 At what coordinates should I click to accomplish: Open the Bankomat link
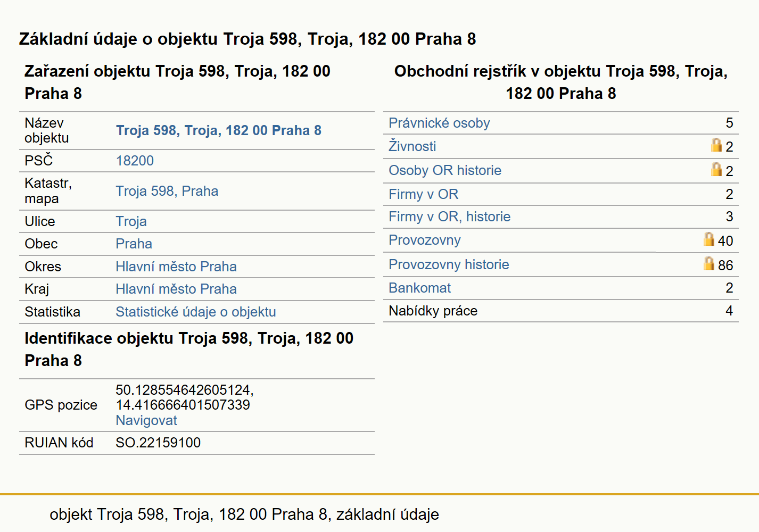pyautogui.click(x=419, y=288)
